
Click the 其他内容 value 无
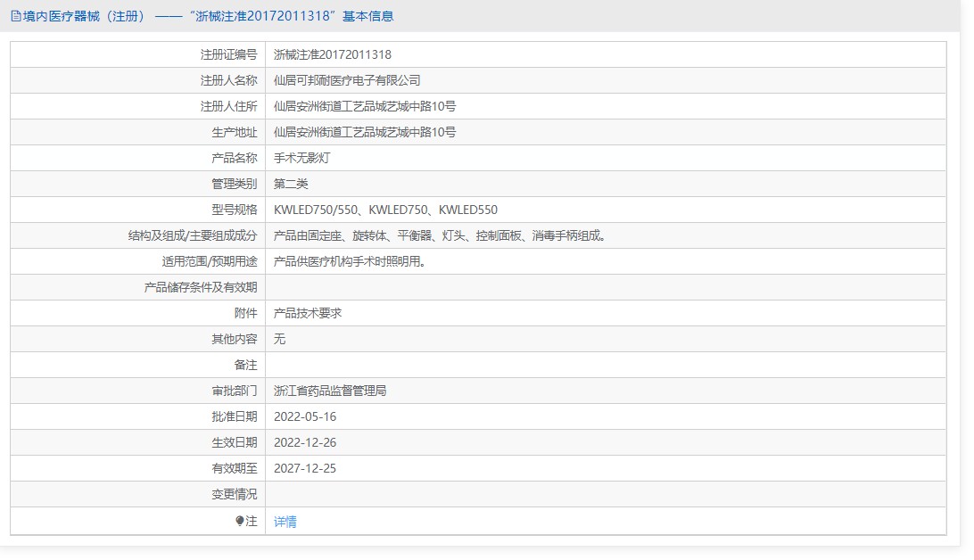(x=279, y=339)
